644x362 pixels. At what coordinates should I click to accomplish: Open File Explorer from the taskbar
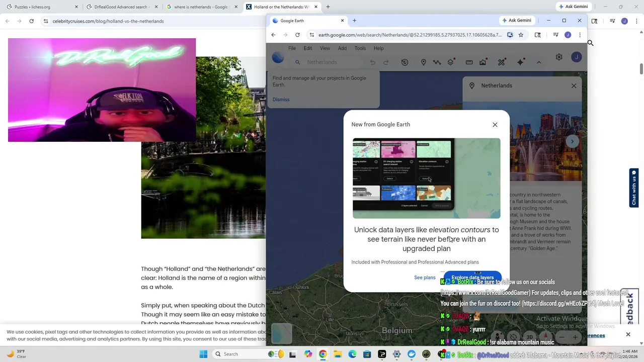[x=338, y=354]
